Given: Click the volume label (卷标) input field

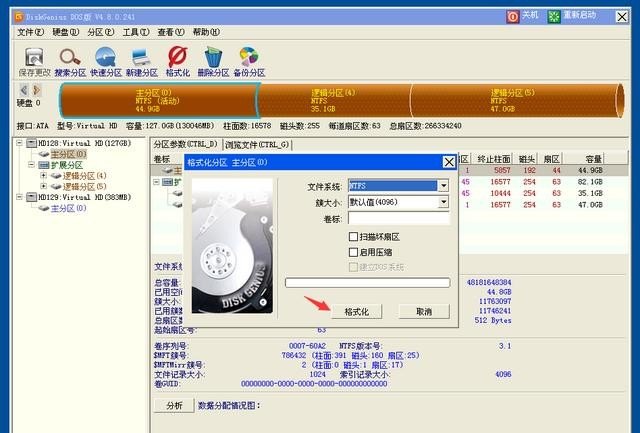Looking at the screenshot, I should click(398, 219).
